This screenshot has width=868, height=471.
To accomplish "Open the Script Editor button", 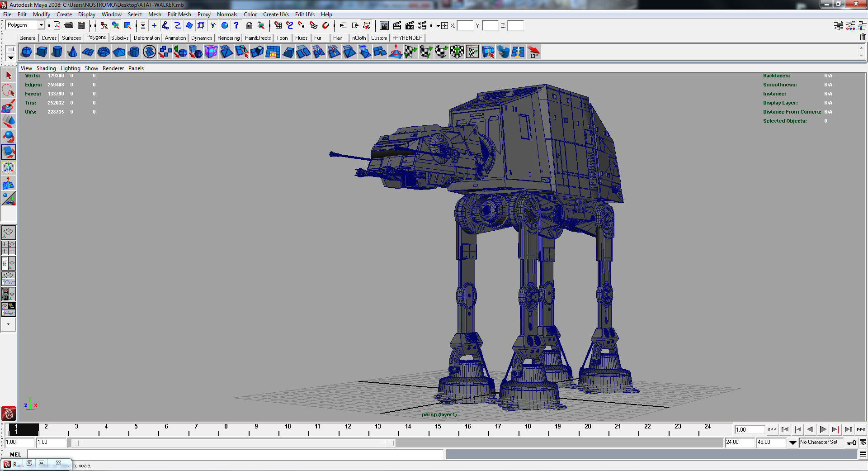I will (x=863, y=454).
